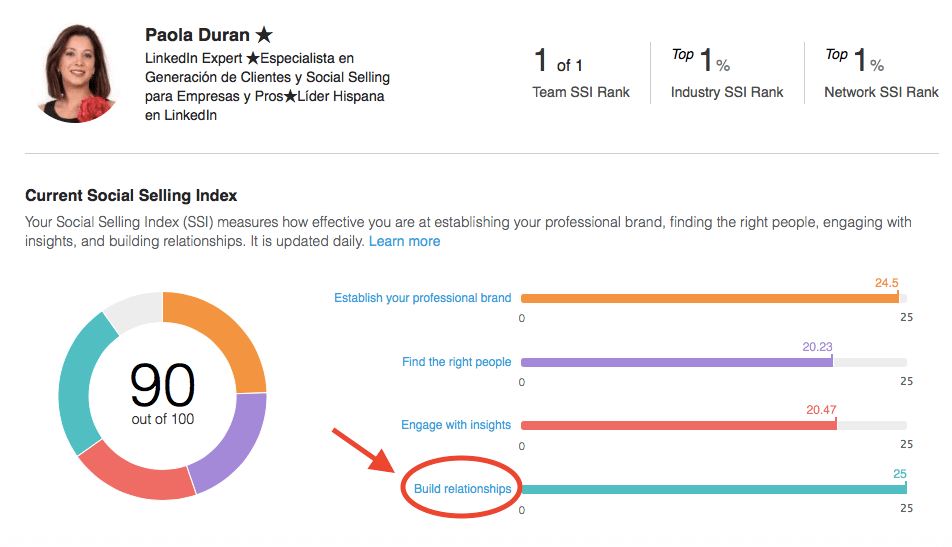Click the 90 out of 100 score
This screenshot has width=952, height=547.
[163, 393]
